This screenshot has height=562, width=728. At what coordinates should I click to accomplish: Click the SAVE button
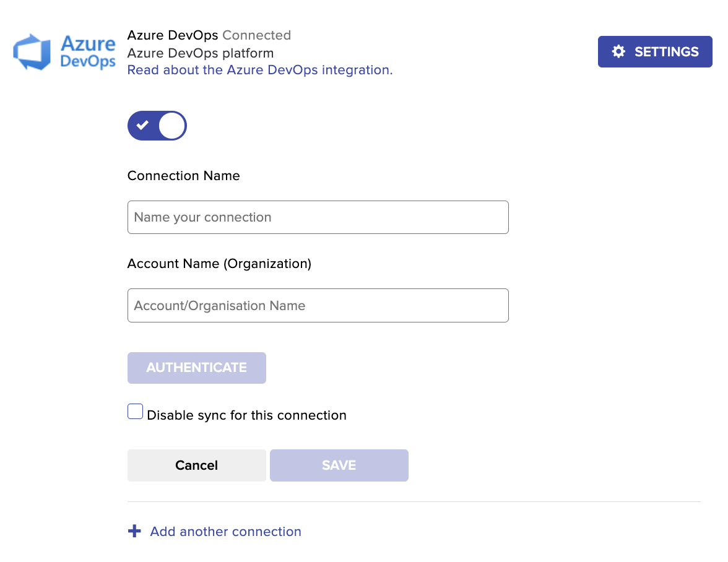339,465
